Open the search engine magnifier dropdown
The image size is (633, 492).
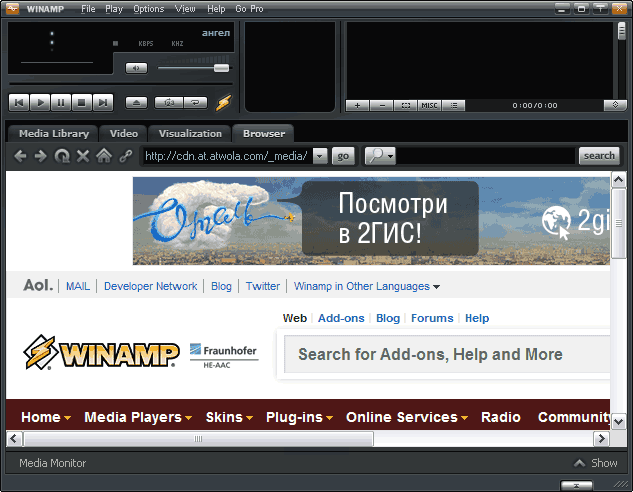tap(380, 156)
